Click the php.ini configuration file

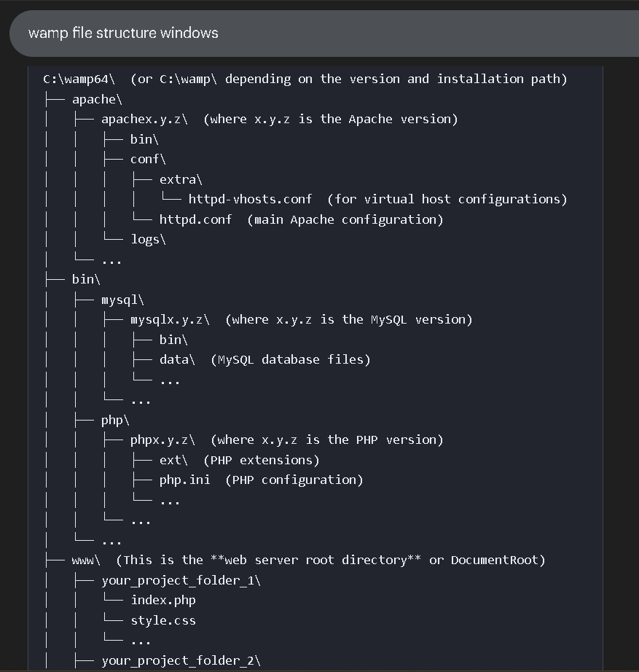[x=184, y=480]
